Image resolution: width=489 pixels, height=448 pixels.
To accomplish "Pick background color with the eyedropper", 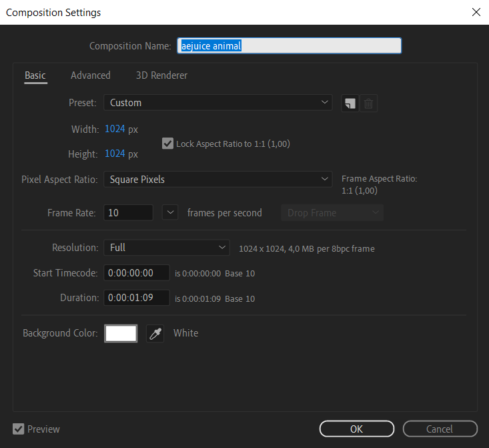I will tap(155, 333).
